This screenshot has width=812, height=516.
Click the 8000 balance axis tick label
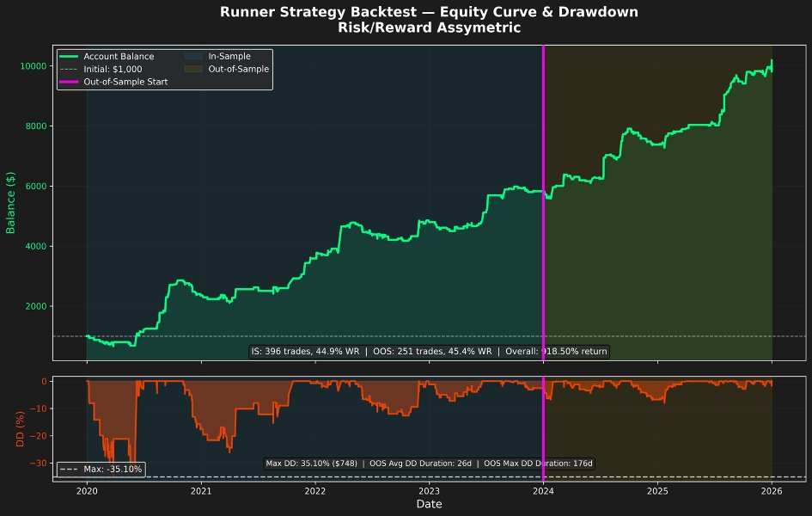pyautogui.click(x=36, y=126)
